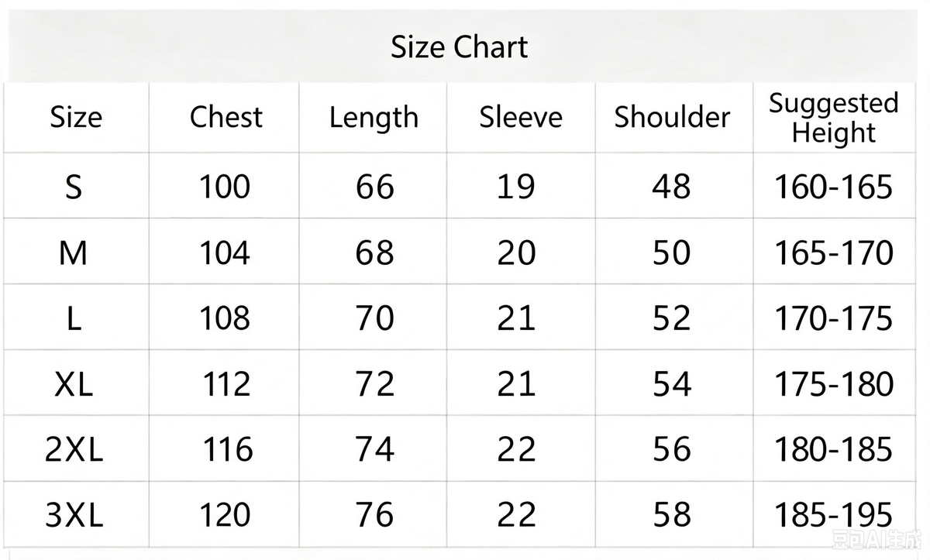The image size is (930, 560).
Task: Click the watermark in bottom corner
Action: (x=879, y=538)
